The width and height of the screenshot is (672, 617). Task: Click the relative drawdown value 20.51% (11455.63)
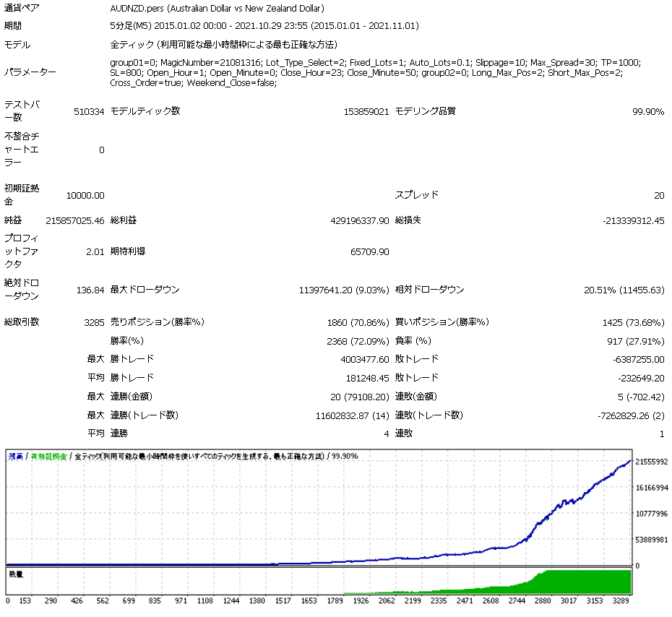[624, 290]
